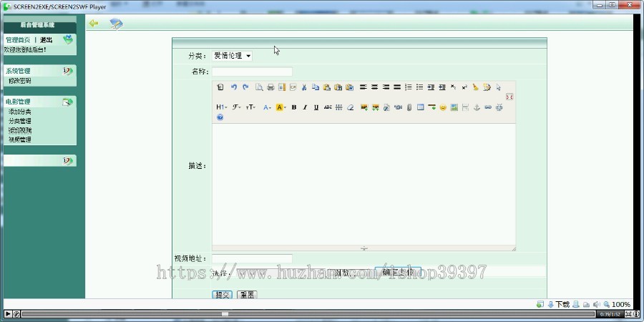Click the zoom magnifier beside 100%
Image resolution: width=644 pixels, height=322 pixels.
[606, 304]
